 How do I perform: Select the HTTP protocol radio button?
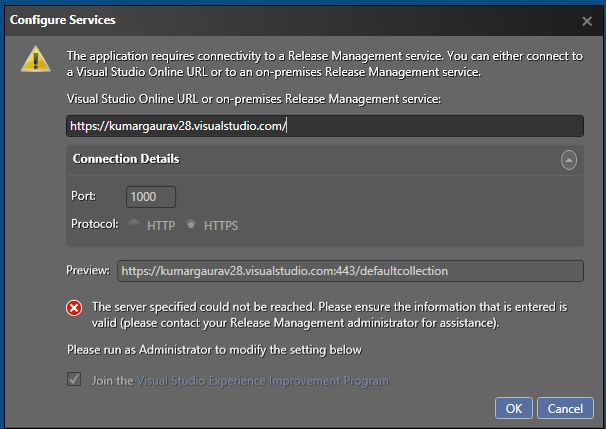[134, 224]
